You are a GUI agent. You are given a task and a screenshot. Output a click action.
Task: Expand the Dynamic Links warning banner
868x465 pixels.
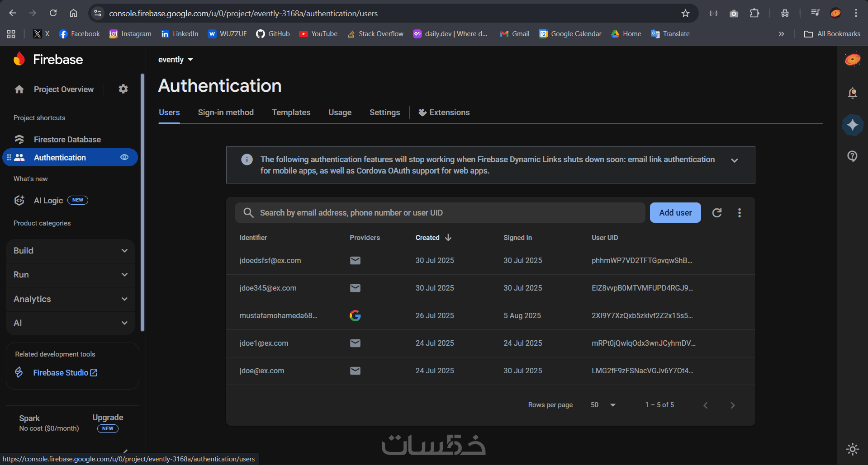(x=735, y=160)
